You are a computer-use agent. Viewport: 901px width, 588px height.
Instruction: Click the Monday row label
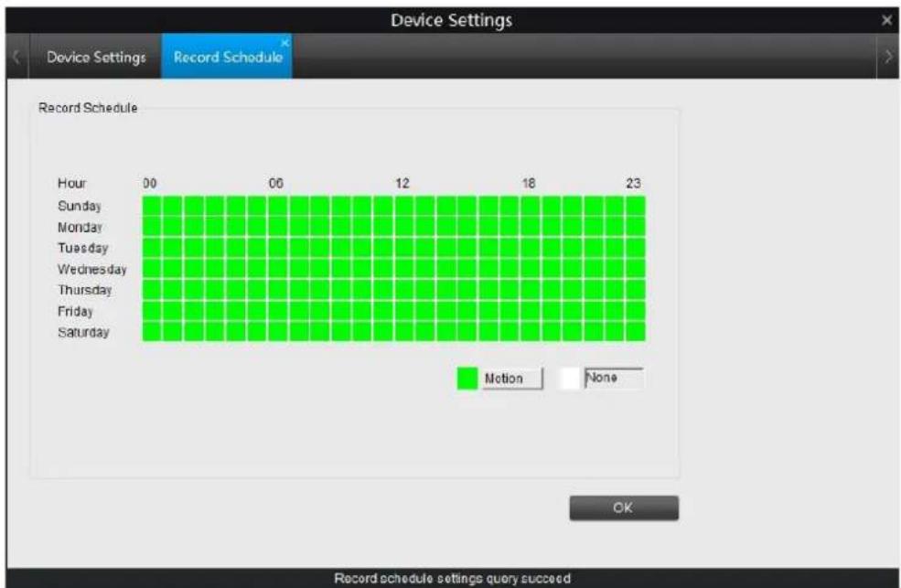coord(80,227)
